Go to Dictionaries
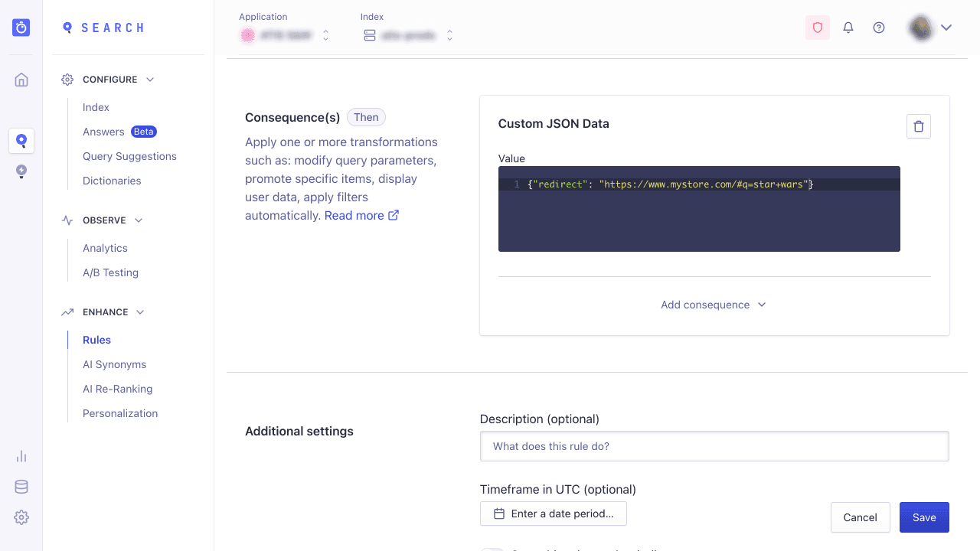Viewport: 980px width, 551px height. pos(112,181)
